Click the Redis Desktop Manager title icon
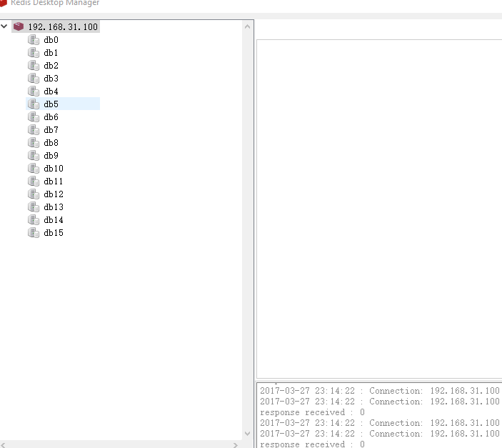 click(3, 3)
